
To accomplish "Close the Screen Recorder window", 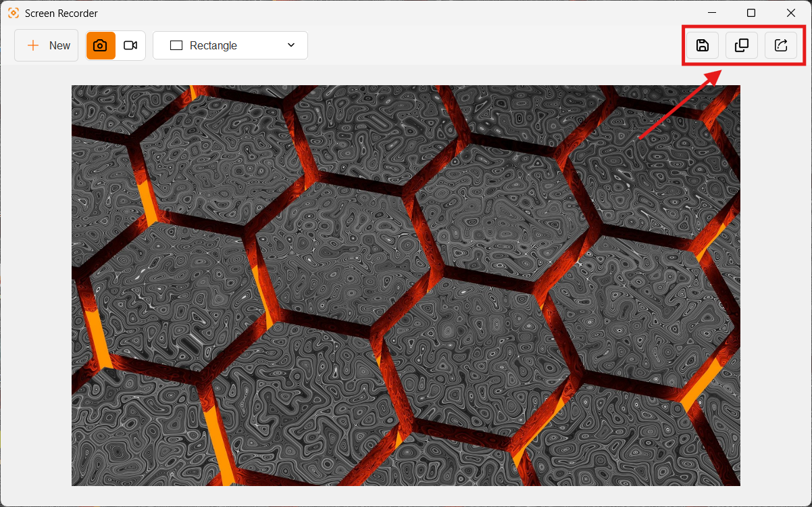I will (x=791, y=13).
